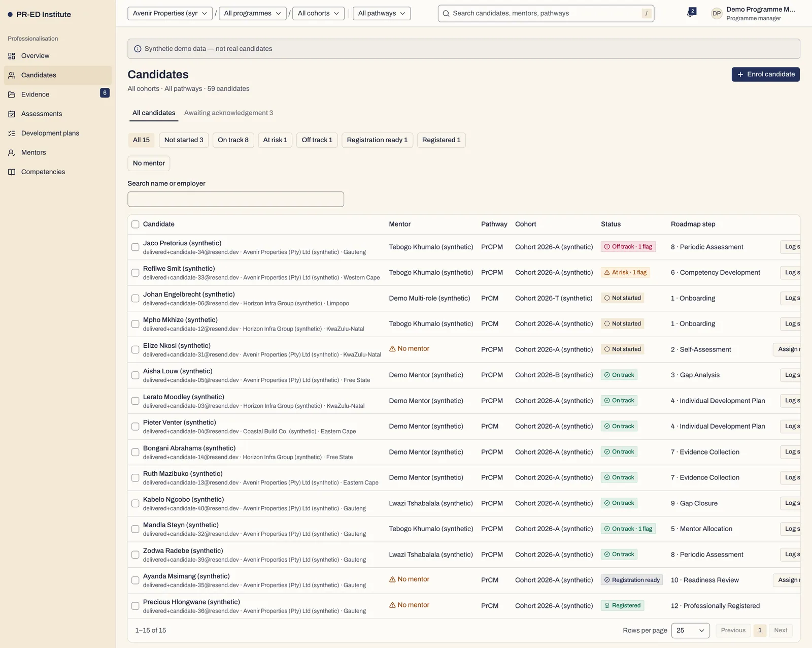Click the PR-ED Institute logo dot
The image size is (812, 648).
(x=10, y=15)
